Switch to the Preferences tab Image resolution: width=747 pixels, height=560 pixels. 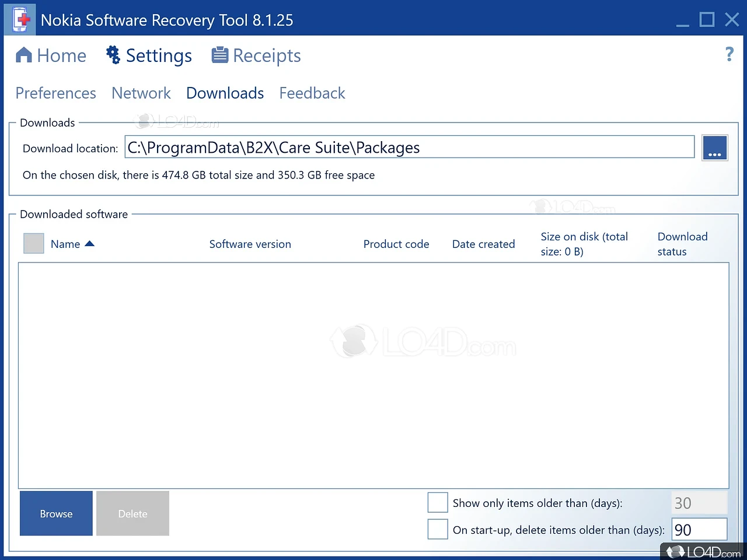click(x=56, y=93)
